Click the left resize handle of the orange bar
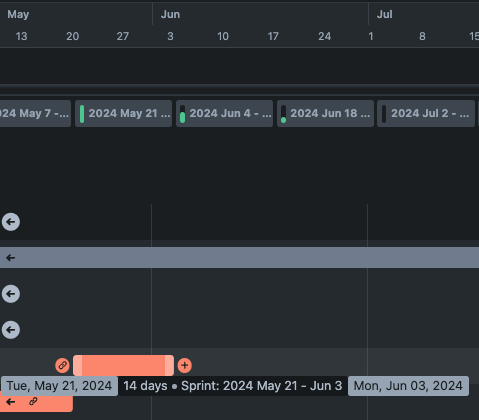The width and height of the screenshot is (479, 420). click(x=78, y=365)
